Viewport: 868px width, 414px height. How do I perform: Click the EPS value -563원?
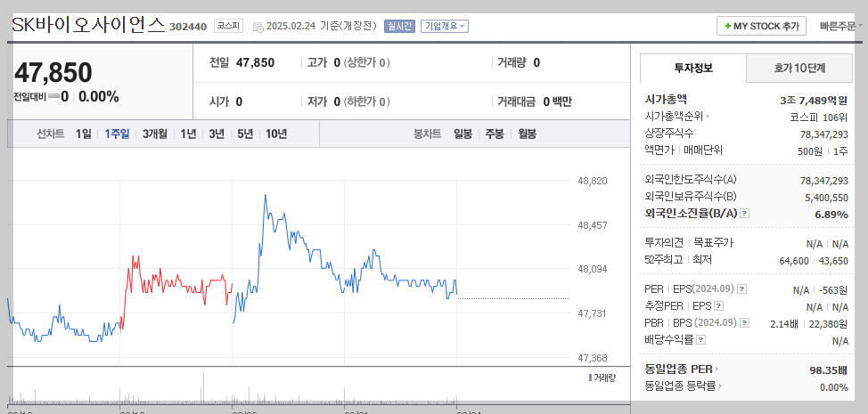pyautogui.click(x=833, y=289)
